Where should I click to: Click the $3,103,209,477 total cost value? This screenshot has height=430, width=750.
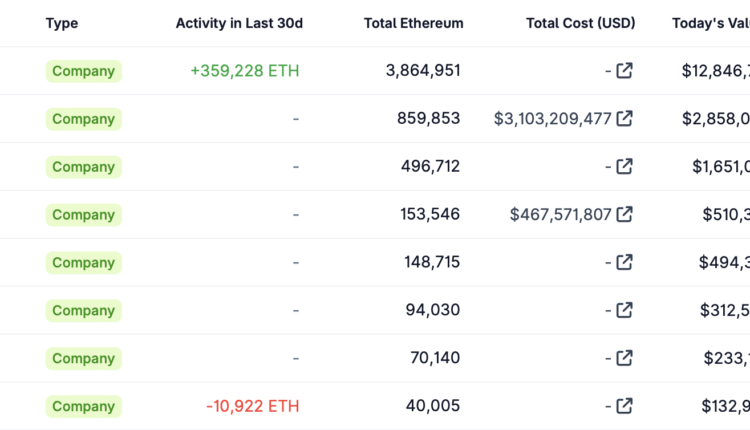552,119
